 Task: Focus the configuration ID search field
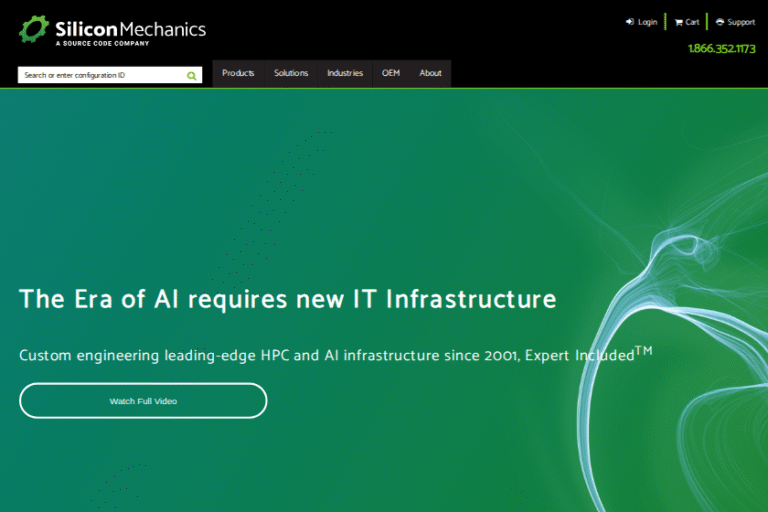coord(100,75)
